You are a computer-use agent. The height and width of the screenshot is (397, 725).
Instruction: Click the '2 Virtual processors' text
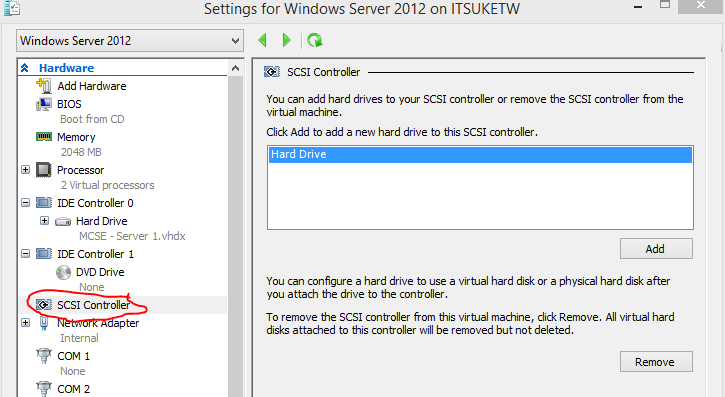(x=107, y=185)
